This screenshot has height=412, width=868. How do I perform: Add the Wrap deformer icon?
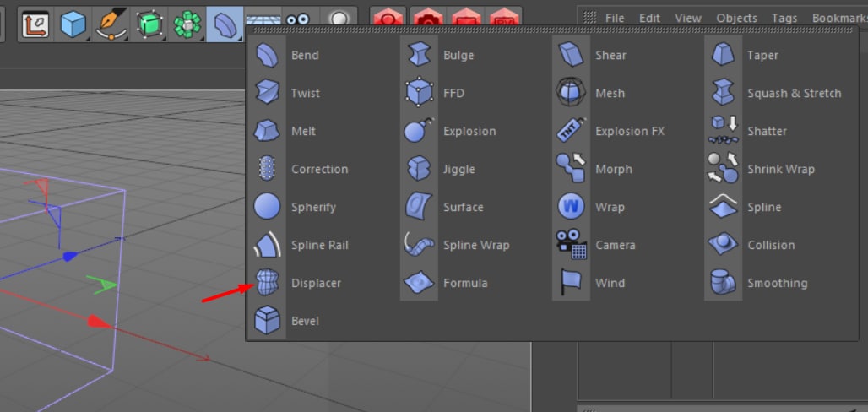coord(572,207)
